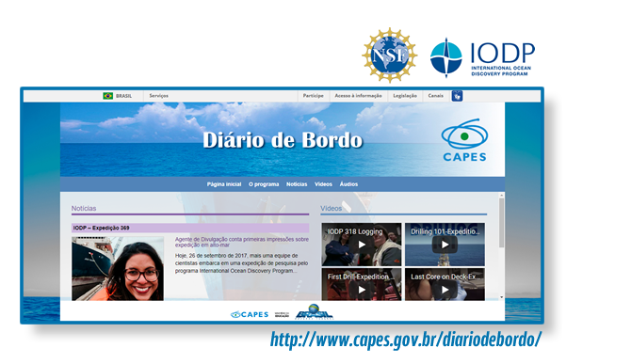Click the IODP compass globe logo
The image size is (631, 364).
445,57
